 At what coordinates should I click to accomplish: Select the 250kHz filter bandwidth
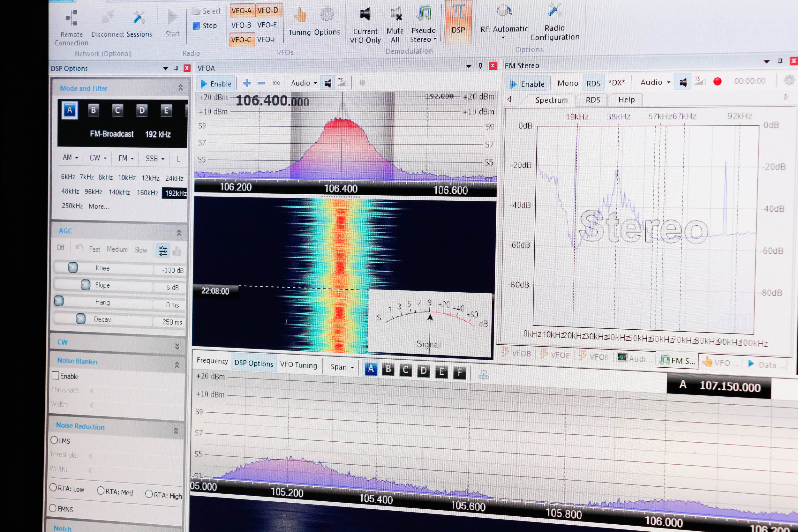(x=72, y=206)
